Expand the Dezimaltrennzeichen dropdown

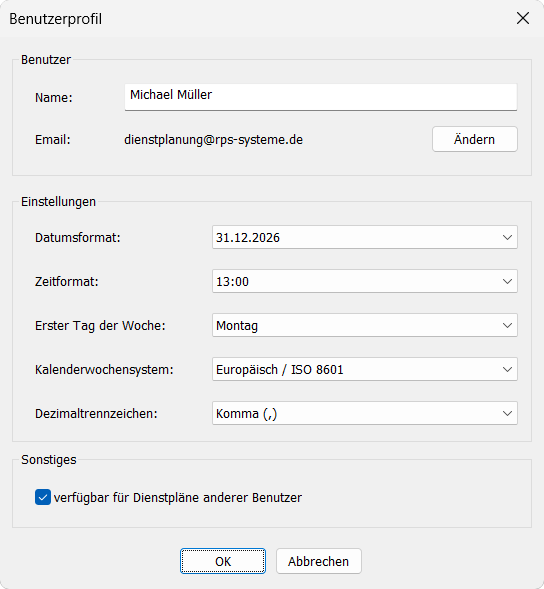[x=364, y=413]
